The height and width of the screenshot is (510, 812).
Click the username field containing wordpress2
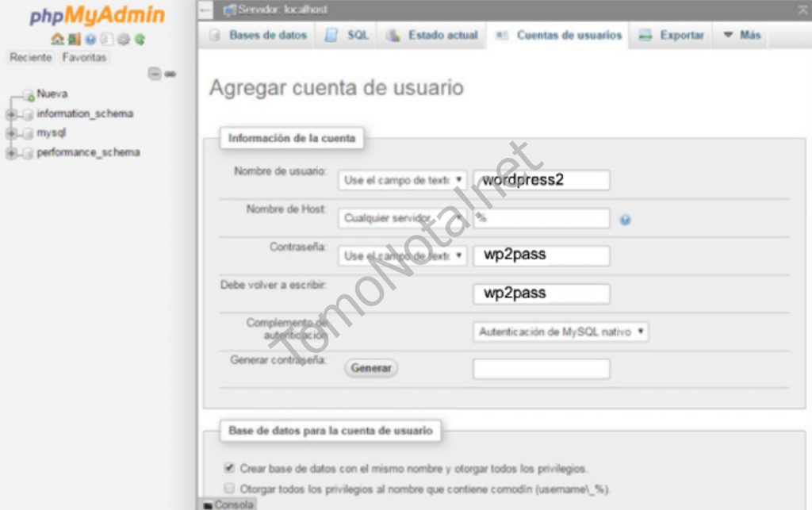click(541, 180)
